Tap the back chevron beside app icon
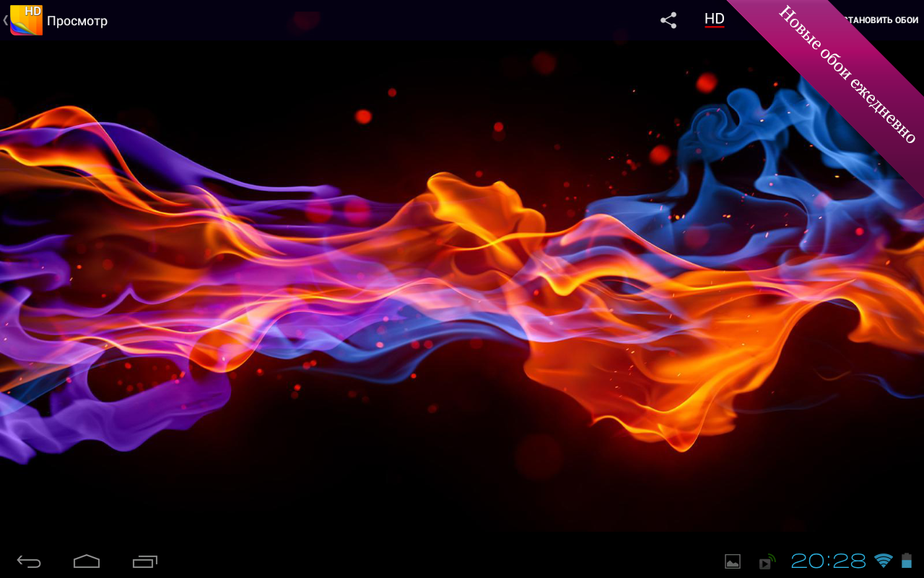This screenshot has width=924, height=578. [x=6, y=20]
